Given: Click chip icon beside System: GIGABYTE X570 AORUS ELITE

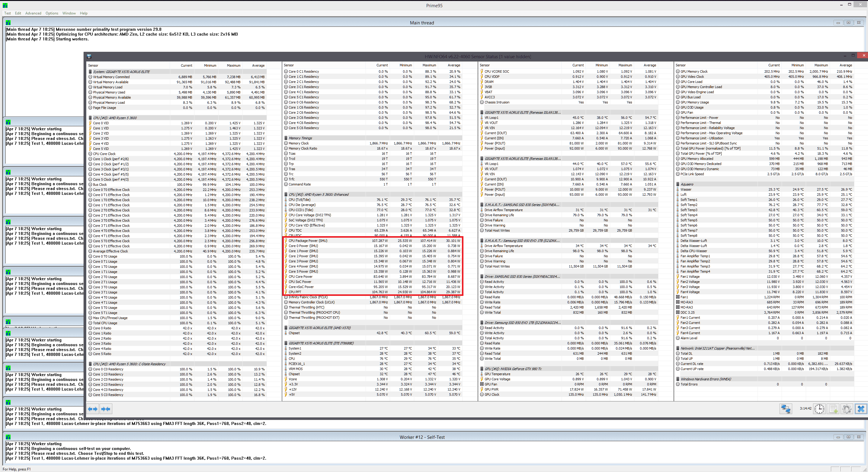Looking at the screenshot, I should click(90, 72).
